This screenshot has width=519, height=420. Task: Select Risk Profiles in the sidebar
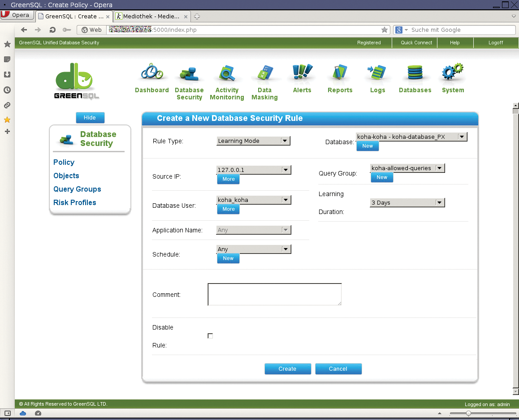[74, 202]
